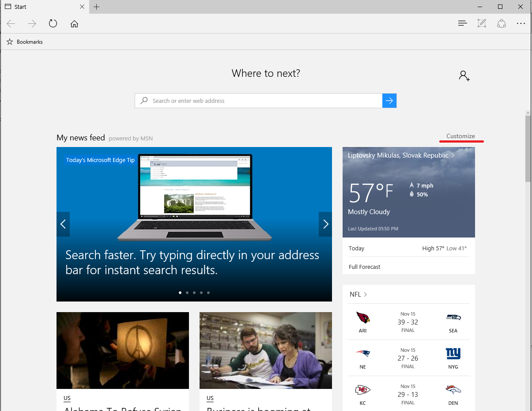Select the fifth carousel dot
532x411 pixels.
pyautogui.click(x=208, y=292)
